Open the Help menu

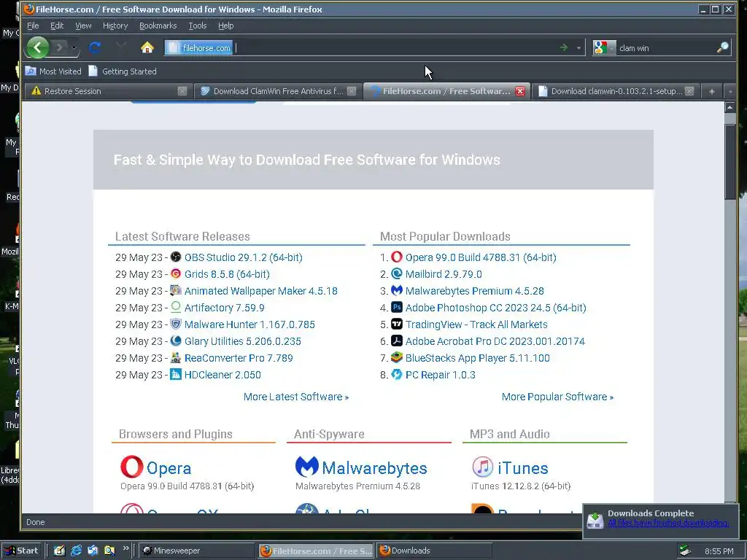point(226,26)
